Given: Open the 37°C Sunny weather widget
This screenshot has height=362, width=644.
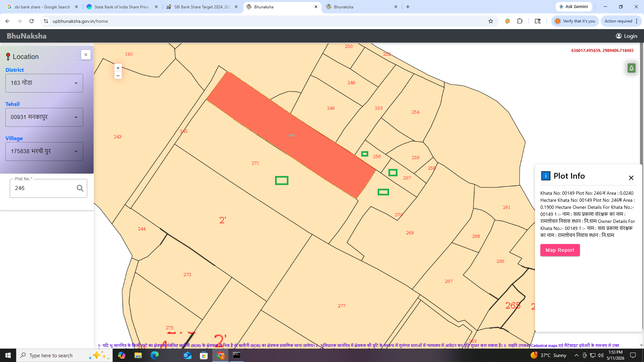Looking at the screenshot, I should [x=549, y=355].
